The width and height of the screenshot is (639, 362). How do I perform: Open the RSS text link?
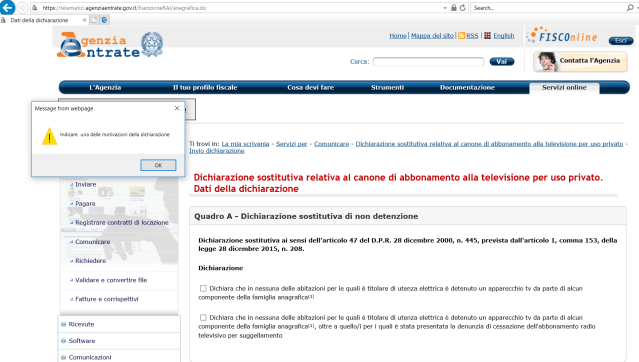click(472, 35)
